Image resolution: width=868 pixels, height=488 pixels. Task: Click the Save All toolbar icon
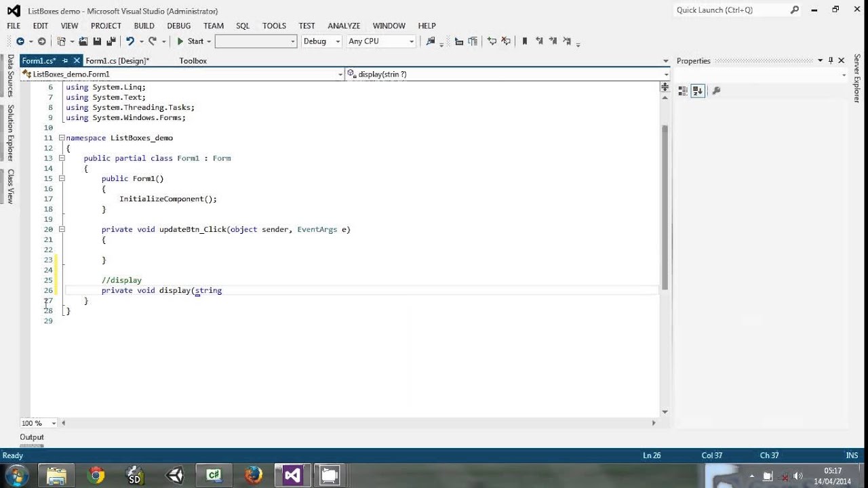coord(111,41)
